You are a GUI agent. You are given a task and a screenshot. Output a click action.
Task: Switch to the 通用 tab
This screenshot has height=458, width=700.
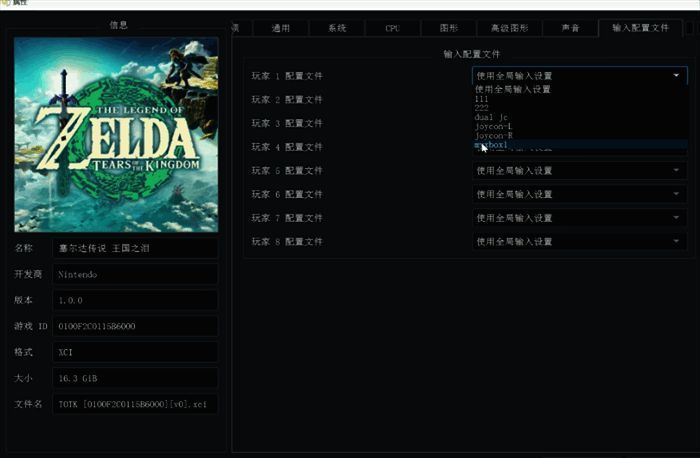[x=281, y=28]
